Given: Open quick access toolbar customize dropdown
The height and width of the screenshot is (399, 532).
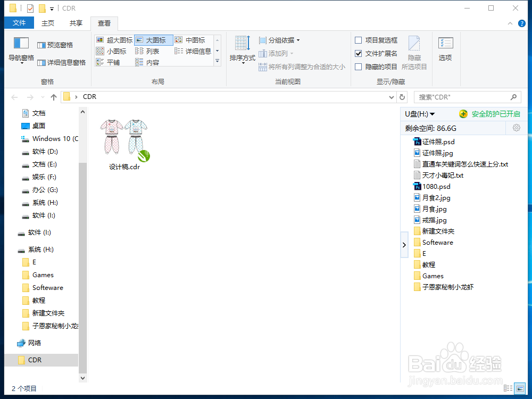Looking at the screenshot, I should (52, 9).
